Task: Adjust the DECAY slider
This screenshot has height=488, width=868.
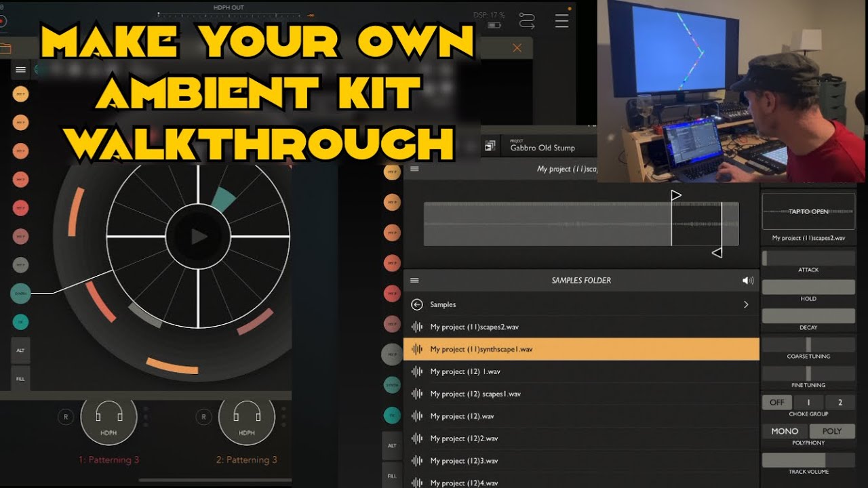Action: 808,316
